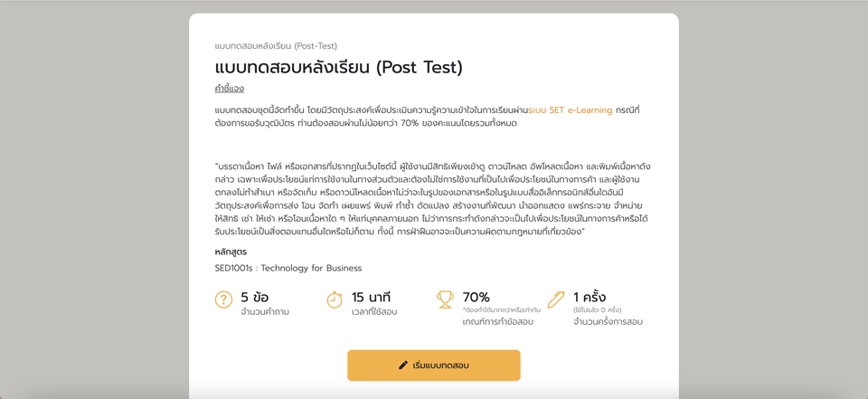The width and height of the screenshot is (868, 399).
Task: Click the clock icon beside 15 นาที
Action: tap(335, 299)
